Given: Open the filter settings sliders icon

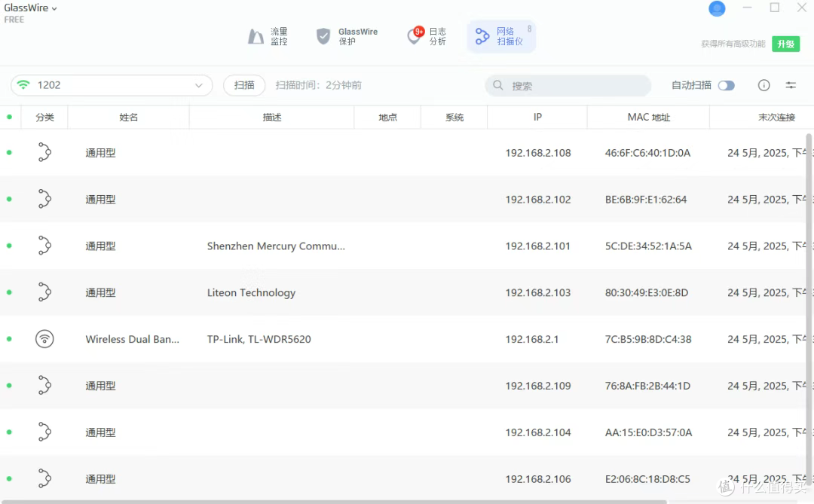Looking at the screenshot, I should (x=791, y=85).
